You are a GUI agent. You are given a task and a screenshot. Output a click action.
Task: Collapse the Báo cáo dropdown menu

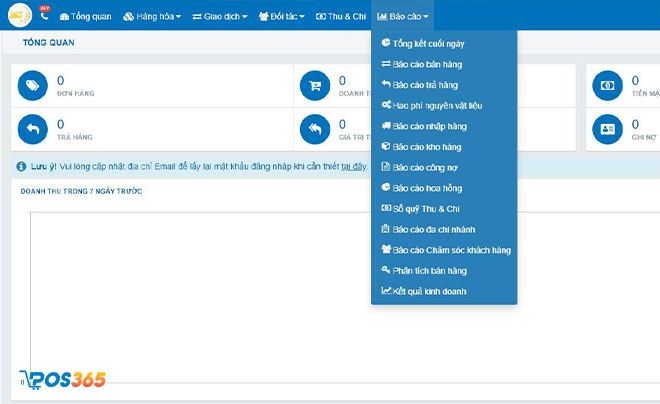(403, 17)
